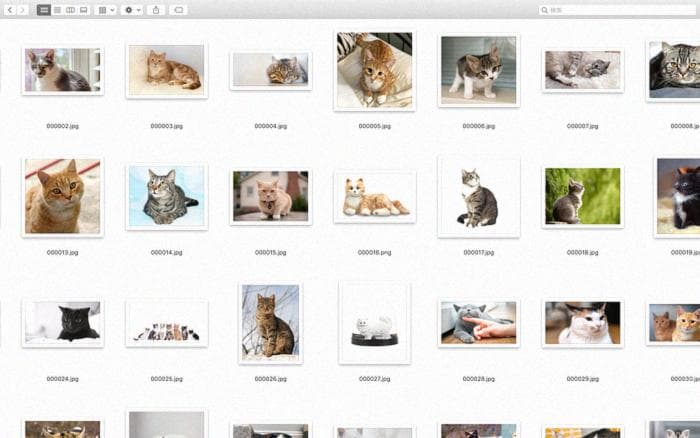The height and width of the screenshot is (438, 700).
Task: Switch to list view mode
Action: pos(57,10)
